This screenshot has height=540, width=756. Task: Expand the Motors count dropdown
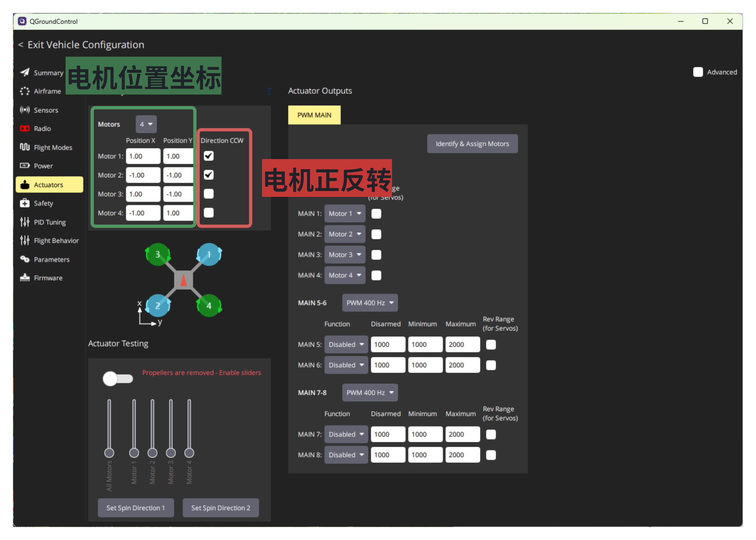click(x=146, y=124)
